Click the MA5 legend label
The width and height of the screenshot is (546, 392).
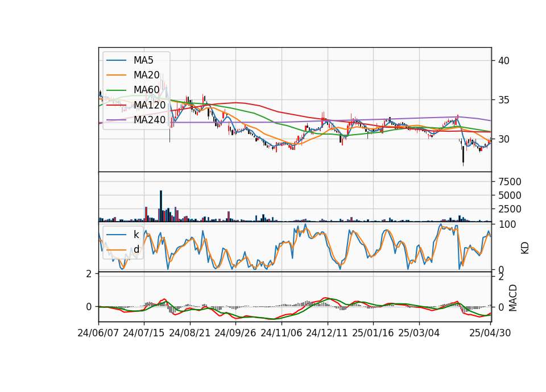click(143, 60)
